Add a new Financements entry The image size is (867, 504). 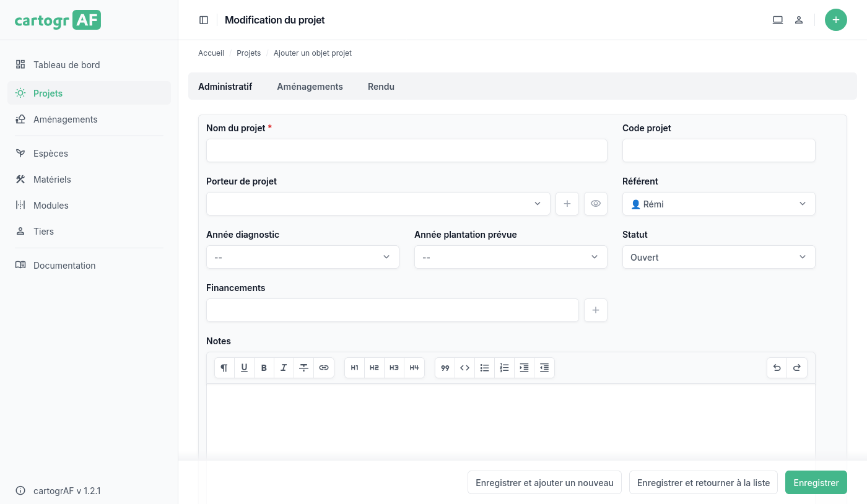pos(595,310)
